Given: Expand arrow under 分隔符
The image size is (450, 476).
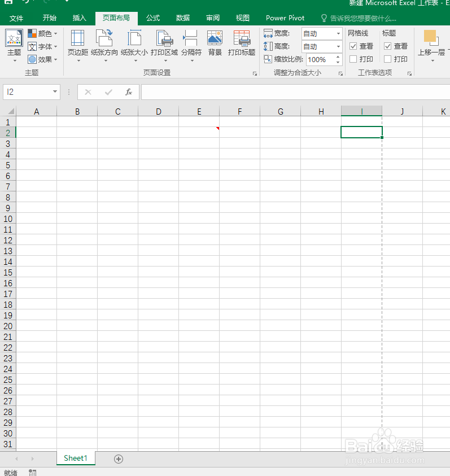Looking at the screenshot, I should coord(192,61).
